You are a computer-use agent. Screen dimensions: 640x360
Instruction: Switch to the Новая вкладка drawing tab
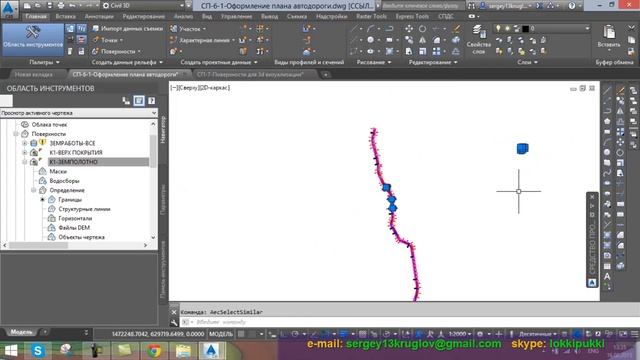(x=33, y=74)
